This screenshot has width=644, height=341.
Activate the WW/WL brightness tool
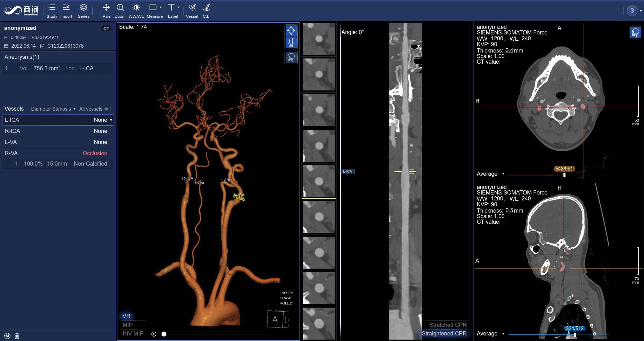136,11
